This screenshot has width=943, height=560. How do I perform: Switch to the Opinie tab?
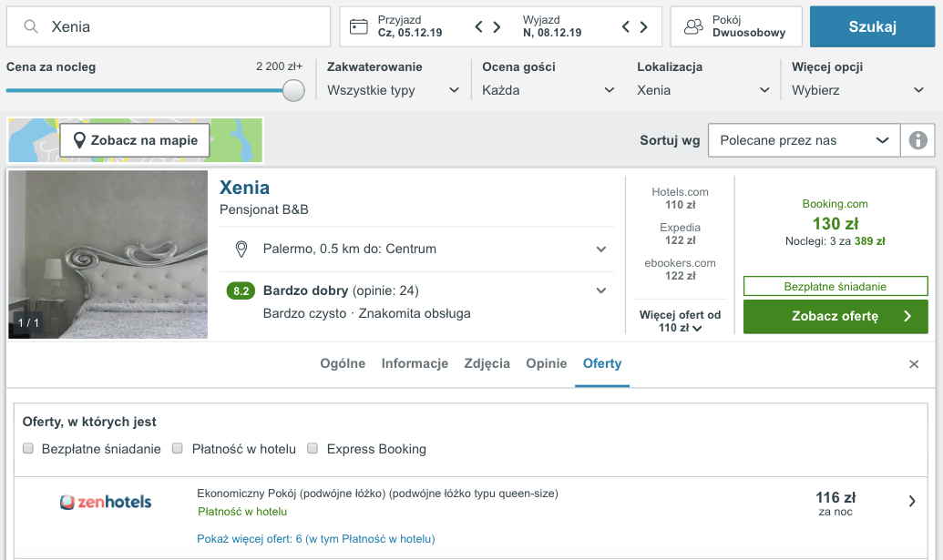coord(546,363)
